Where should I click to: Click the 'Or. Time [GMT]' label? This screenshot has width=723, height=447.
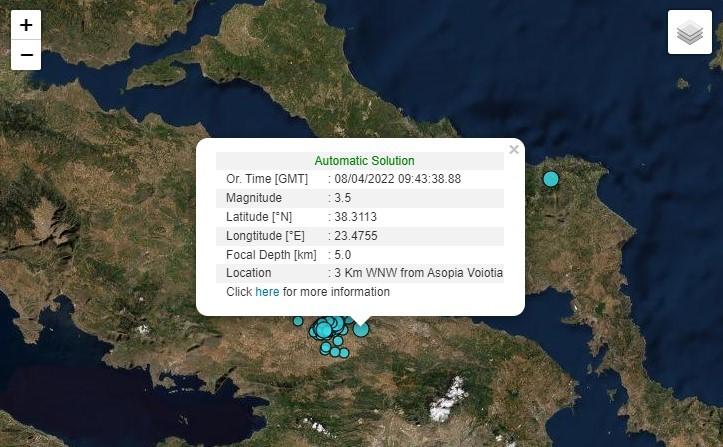267,179
